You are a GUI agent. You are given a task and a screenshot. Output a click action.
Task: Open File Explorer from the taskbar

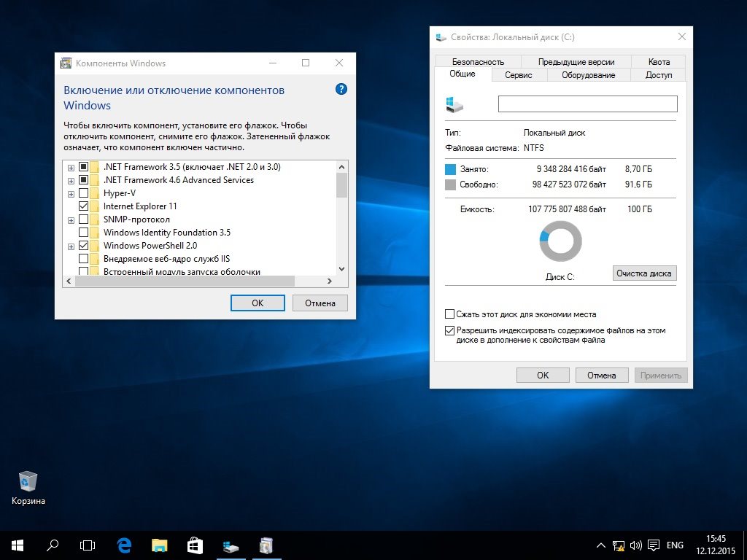pyautogui.click(x=160, y=545)
